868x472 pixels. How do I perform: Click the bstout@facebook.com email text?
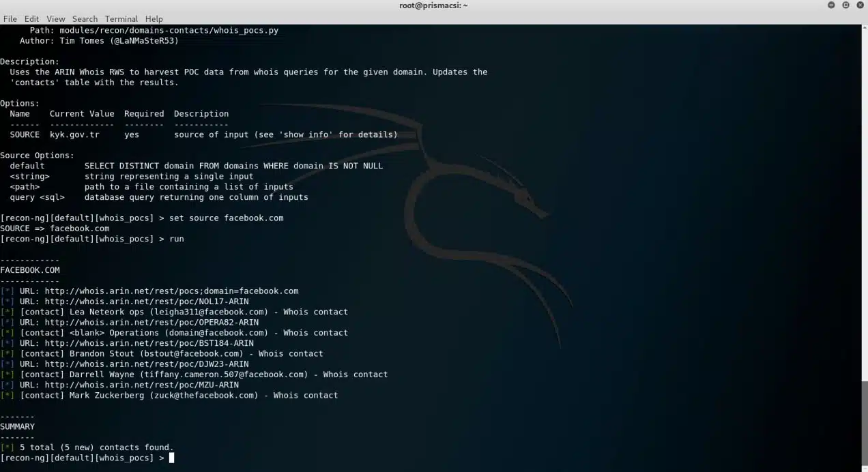[192, 353]
